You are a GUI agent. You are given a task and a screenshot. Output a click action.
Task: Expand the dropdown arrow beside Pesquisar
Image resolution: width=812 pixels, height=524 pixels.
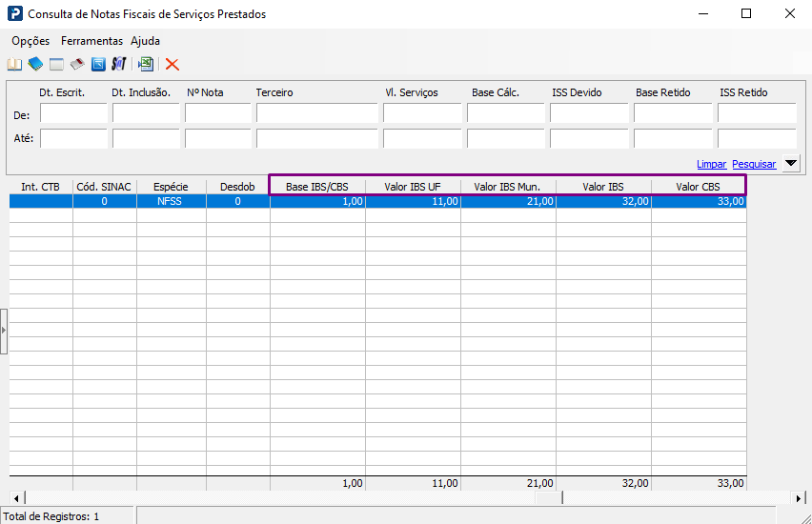point(791,164)
